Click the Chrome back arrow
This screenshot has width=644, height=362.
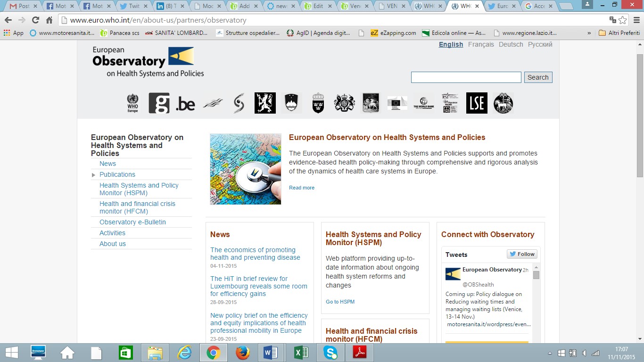click(8, 20)
